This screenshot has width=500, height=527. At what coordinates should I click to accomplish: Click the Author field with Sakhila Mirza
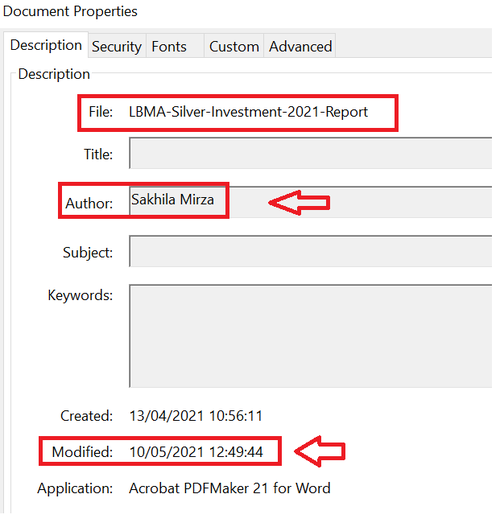(311, 202)
